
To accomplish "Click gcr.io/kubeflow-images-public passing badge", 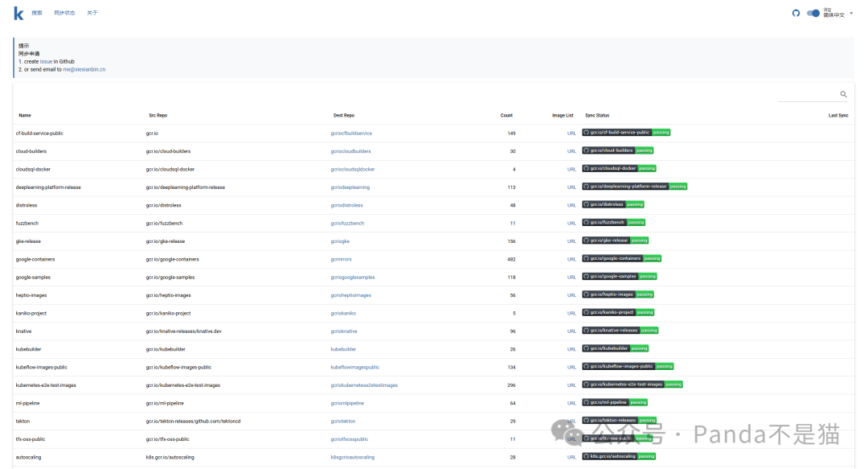I will click(628, 367).
